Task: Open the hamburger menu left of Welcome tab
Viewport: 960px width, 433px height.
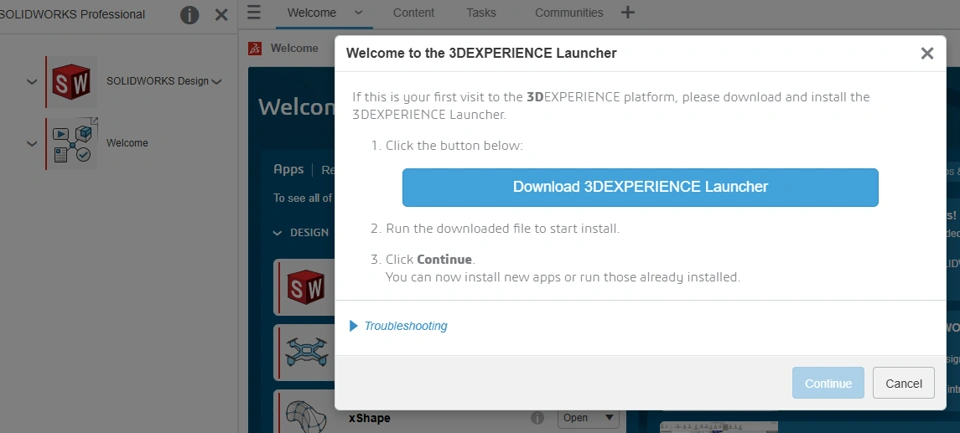Action: click(254, 13)
